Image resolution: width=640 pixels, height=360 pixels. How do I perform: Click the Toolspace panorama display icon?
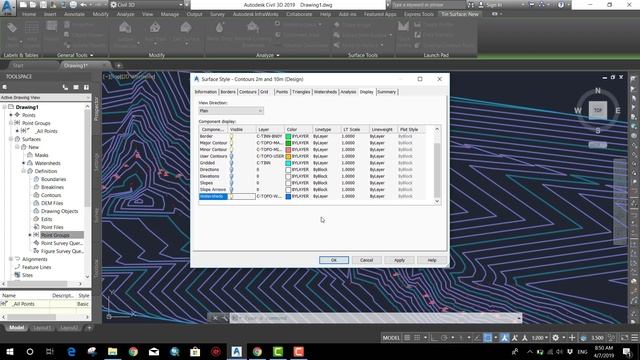(76, 87)
